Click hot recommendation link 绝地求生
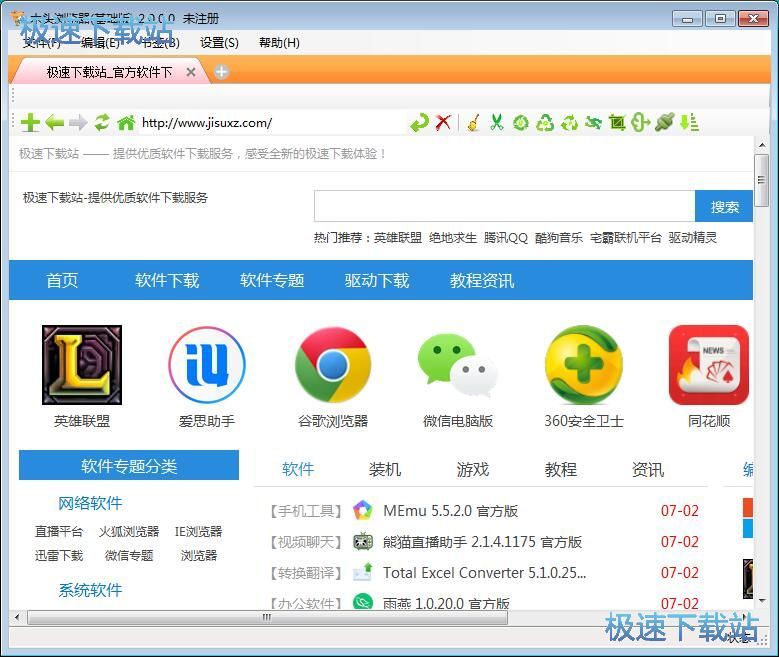 coord(453,238)
